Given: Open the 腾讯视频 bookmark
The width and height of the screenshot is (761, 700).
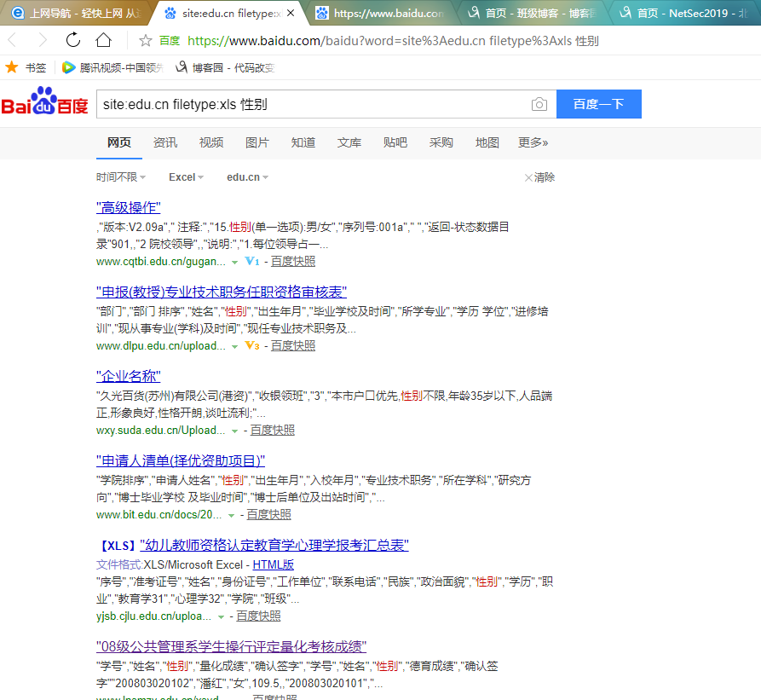Looking at the screenshot, I should [x=112, y=67].
